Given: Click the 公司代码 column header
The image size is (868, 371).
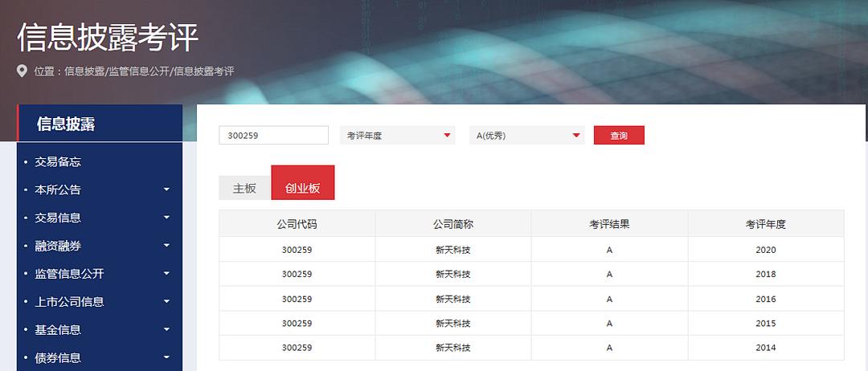Looking at the screenshot, I should pos(297,224).
